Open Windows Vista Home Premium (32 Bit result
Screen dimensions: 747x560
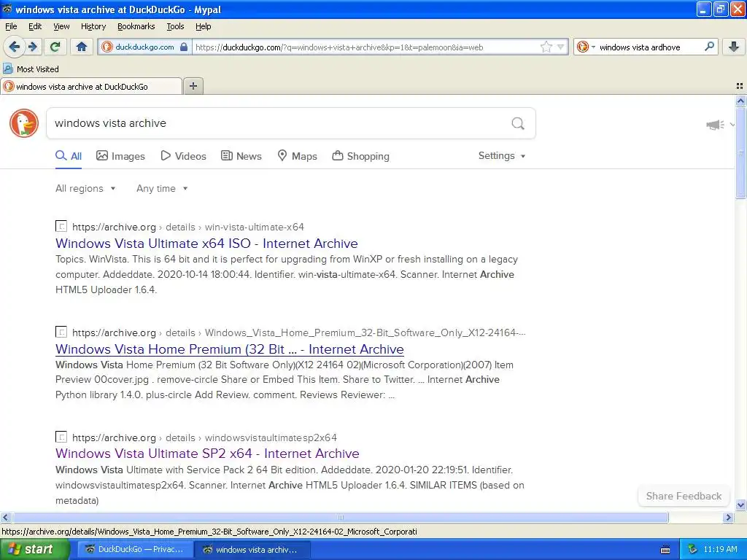tap(229, 349)
